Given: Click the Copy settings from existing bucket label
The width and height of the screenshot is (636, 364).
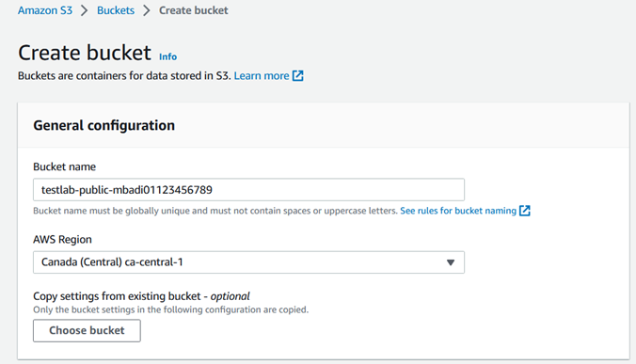Looking at the screenshot, I should click(x=141, y=296).
